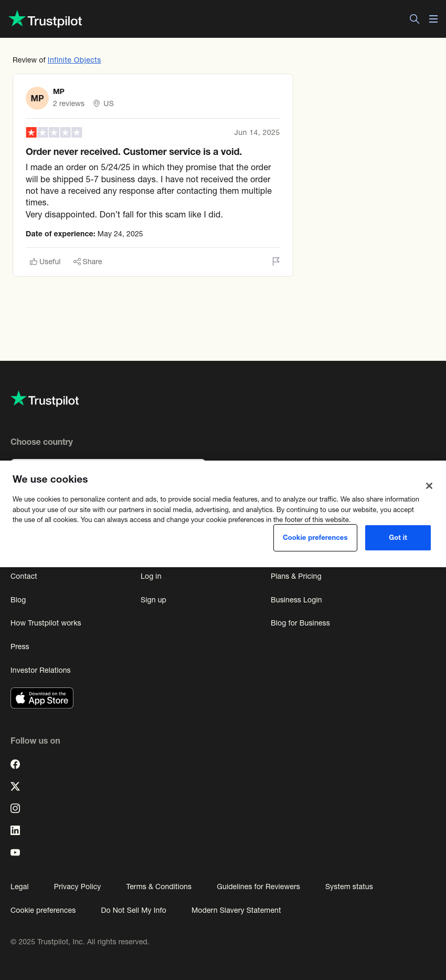Open the Legal footer link
Image resolution: width=446 pixels, height=980 pixels.
point(19,887)
